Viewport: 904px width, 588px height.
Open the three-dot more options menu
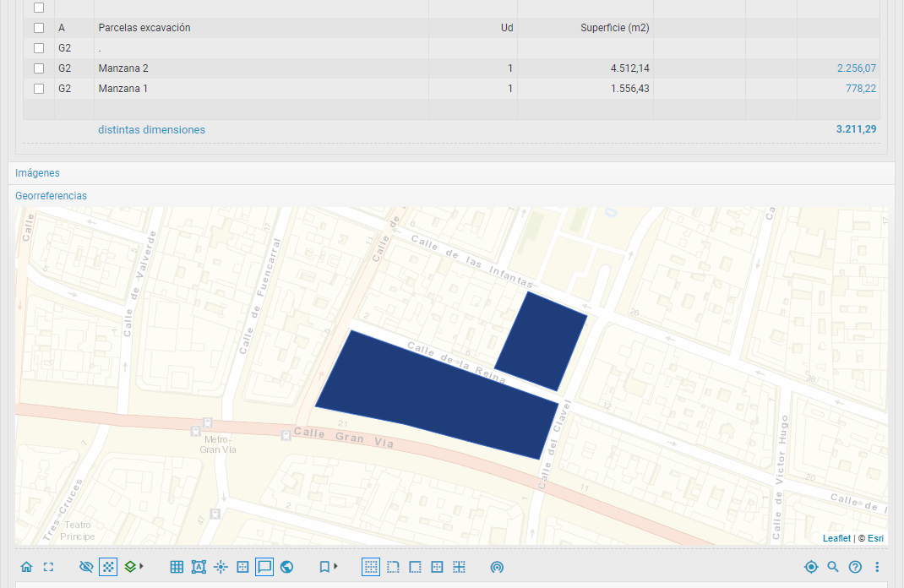click(877, 567)
